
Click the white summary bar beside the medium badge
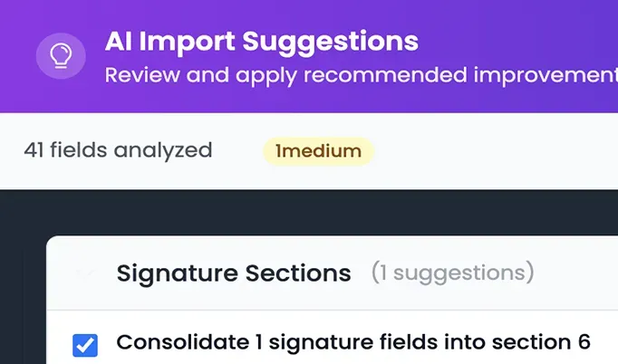(489, 151)
